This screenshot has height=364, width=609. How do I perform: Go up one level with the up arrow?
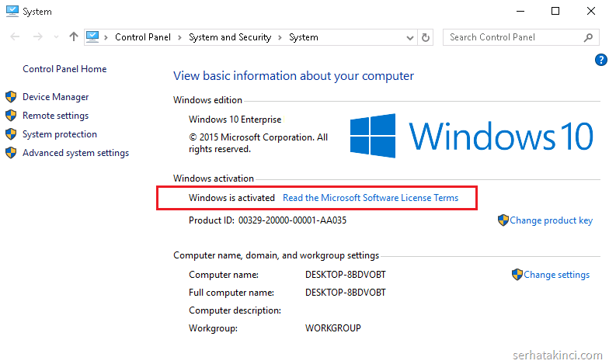pyautogui.click(x=73, y=36)
